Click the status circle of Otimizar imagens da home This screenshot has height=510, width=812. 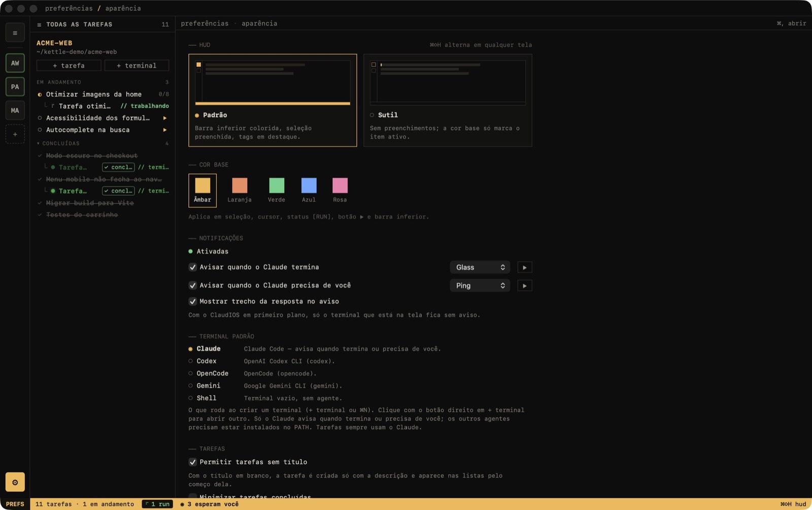click(40, 94)
